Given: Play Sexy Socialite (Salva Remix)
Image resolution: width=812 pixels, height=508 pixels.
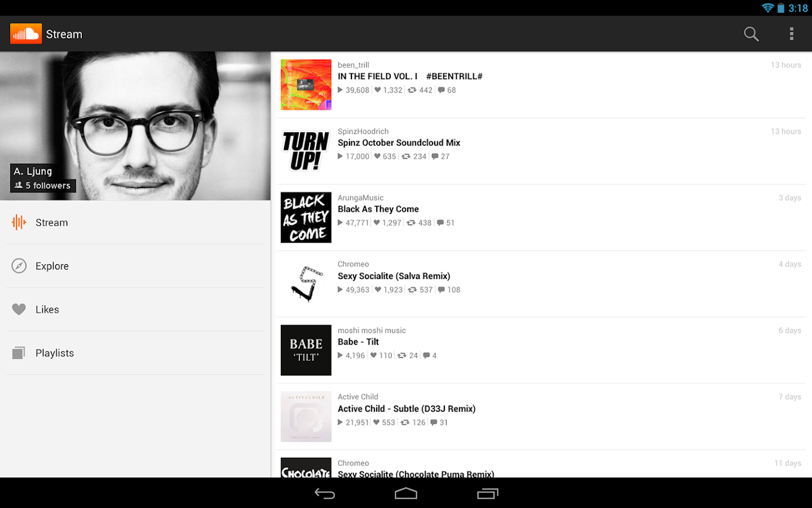Looking at the screenshot, I should point(394,276).
